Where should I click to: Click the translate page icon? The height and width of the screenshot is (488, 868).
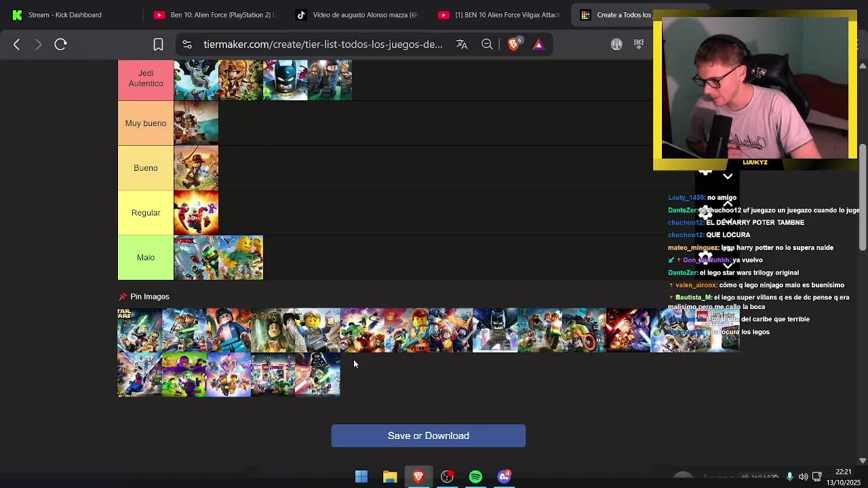click(462, 45)
